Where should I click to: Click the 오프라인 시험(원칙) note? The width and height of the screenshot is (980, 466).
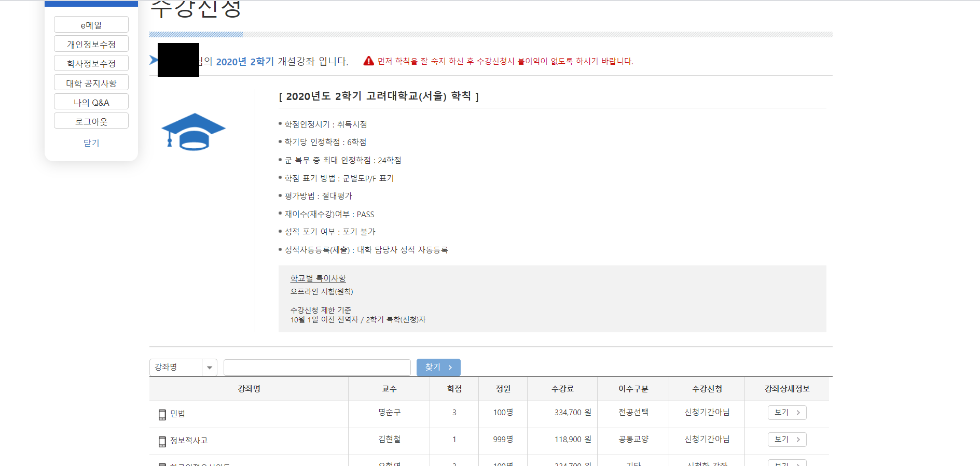click(x=322, y=291)
